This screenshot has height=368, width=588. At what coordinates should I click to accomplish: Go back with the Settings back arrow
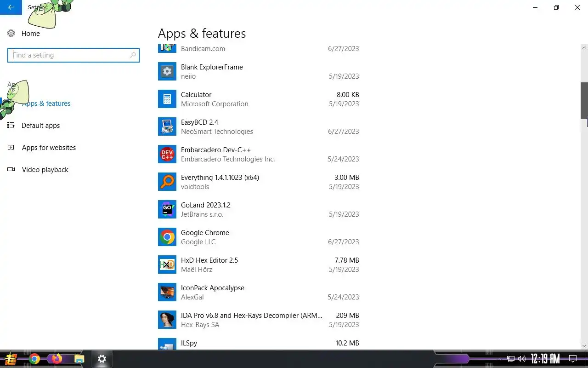tap(11, 7)
